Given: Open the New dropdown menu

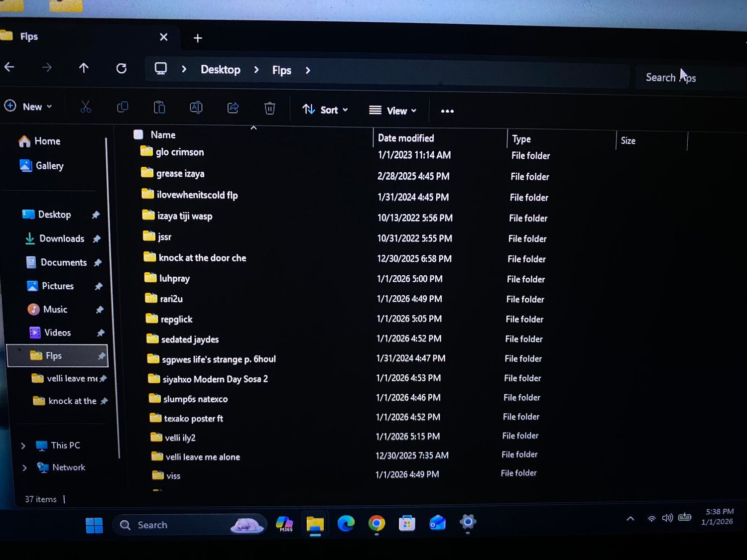Looking at the screenshot, I should click(x=28, y=106).
